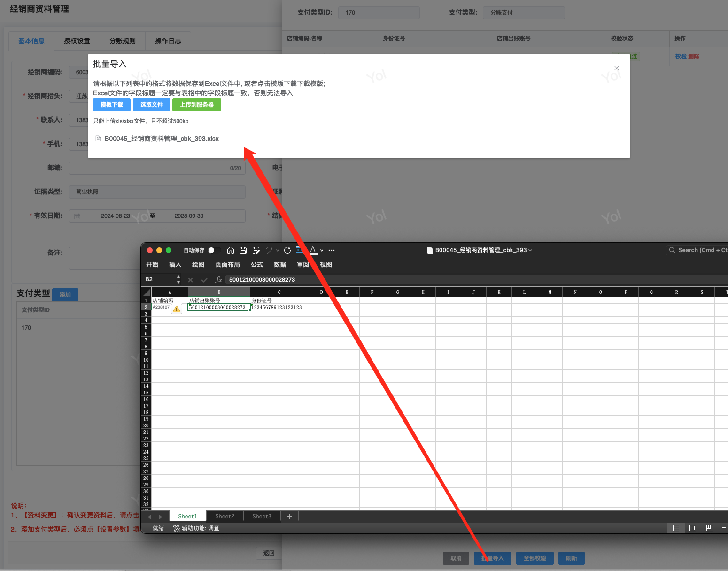The height and width of the screenshot is (571, 728).
Task: Click the 选取文件 button
Action: coord(152,105)
